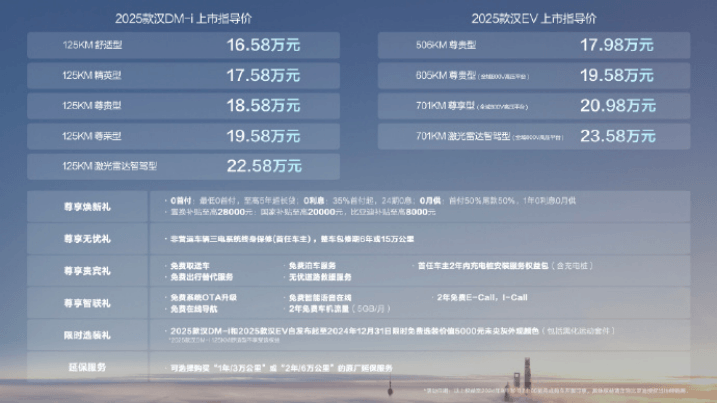Click the 19.58万元 price beside 125KM 尊荣型

263,136
